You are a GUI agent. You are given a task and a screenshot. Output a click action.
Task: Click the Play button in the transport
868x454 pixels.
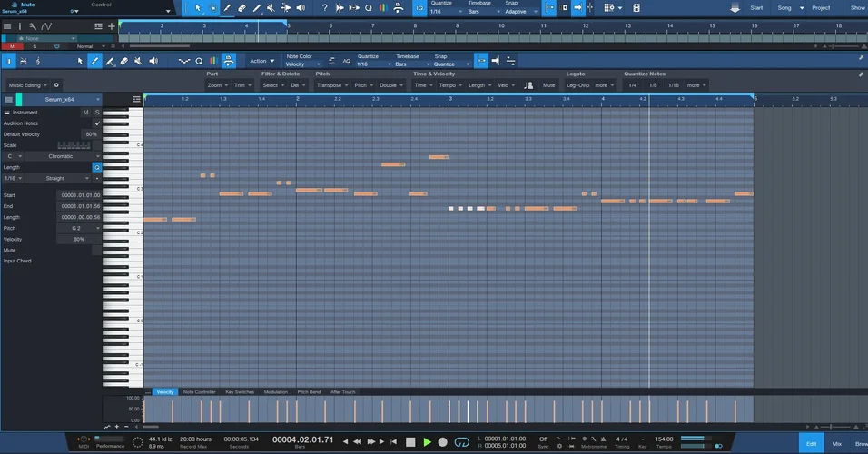(x=427, y=442)
